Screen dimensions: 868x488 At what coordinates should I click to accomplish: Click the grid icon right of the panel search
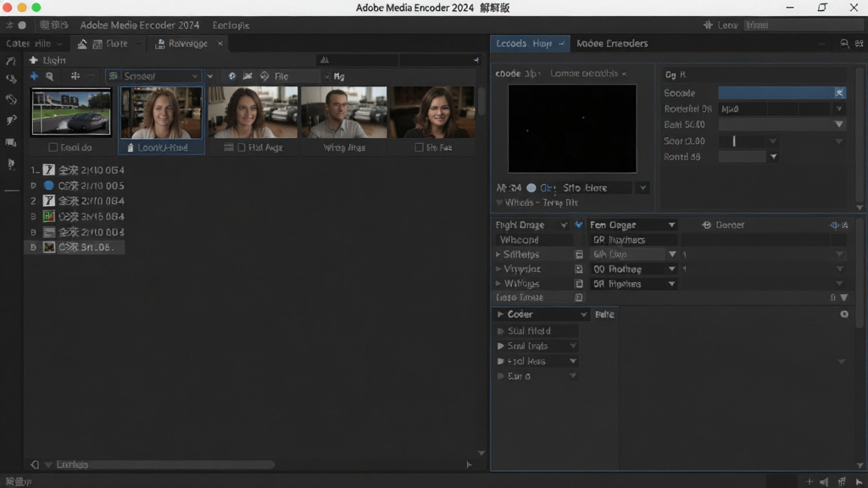(860, 43)
